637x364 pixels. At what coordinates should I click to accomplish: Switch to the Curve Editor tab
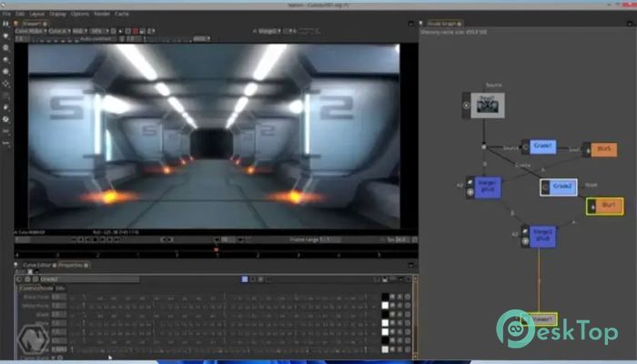[x=36, y=266]
